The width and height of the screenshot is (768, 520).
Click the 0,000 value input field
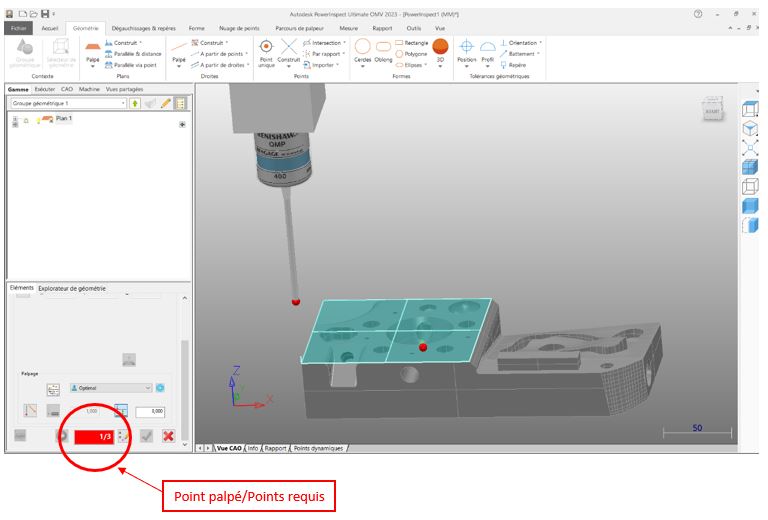click(x=149, y=411)
